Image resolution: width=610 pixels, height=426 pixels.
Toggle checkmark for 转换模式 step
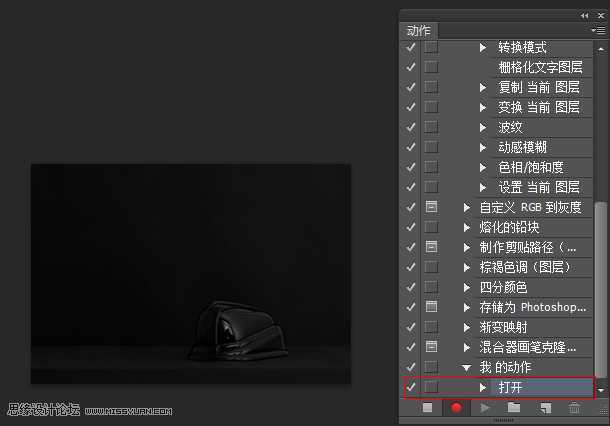pyautogui.click(x=410, y=47)
